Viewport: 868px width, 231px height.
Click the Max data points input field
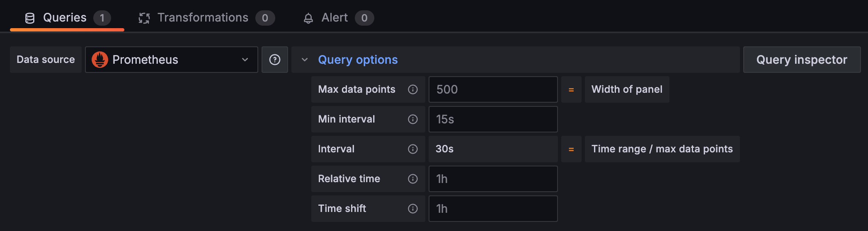493,89
